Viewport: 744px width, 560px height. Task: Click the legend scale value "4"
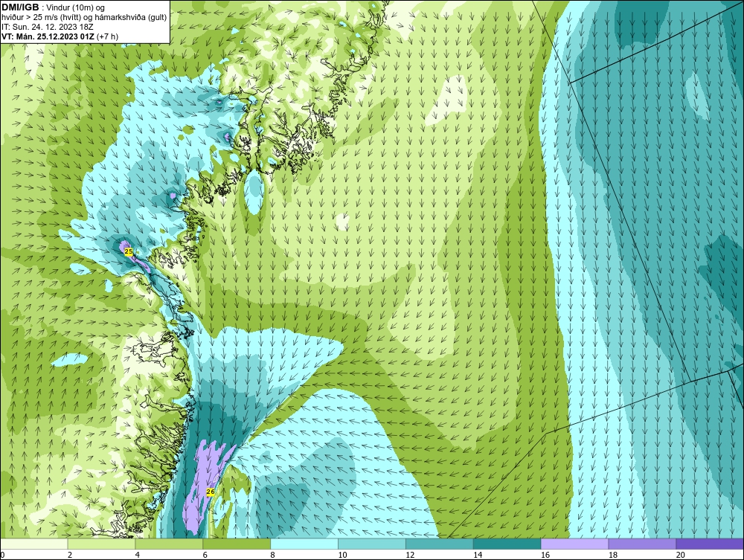coord(137,555)
